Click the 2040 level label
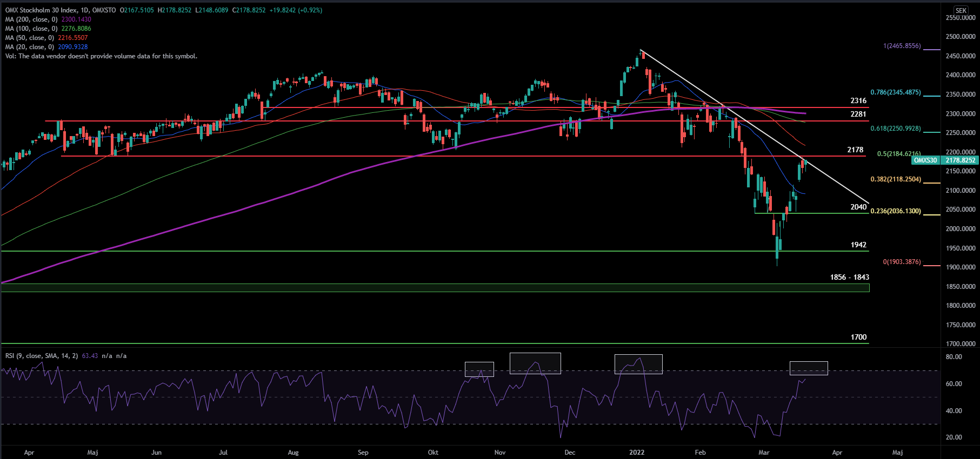The image size is (980, 459). point(858,207)
